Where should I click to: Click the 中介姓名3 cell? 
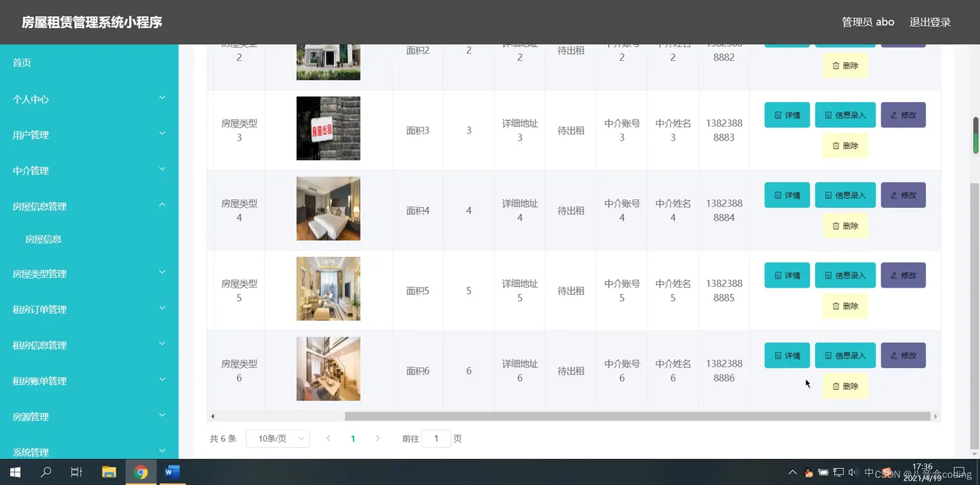tap(673, 130)
